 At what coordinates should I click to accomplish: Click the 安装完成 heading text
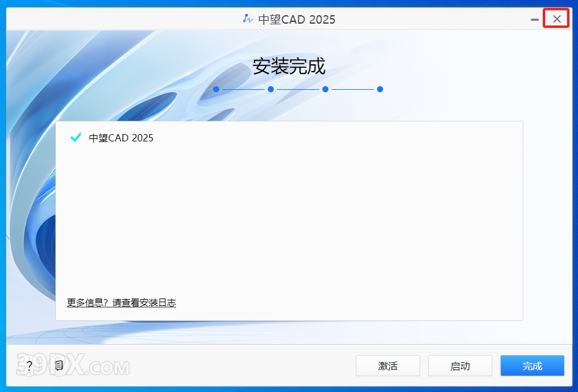click(x=288, y=66)
